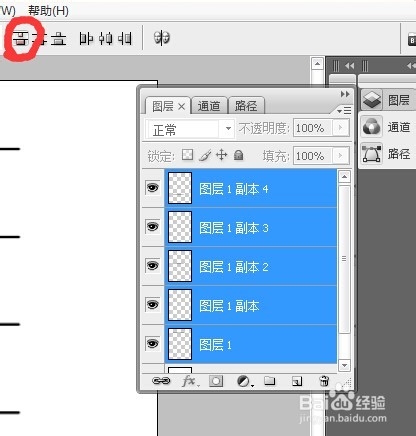Hide layer 图层 1 副本 3
The image size is (416, 436).
coord(153,227)
